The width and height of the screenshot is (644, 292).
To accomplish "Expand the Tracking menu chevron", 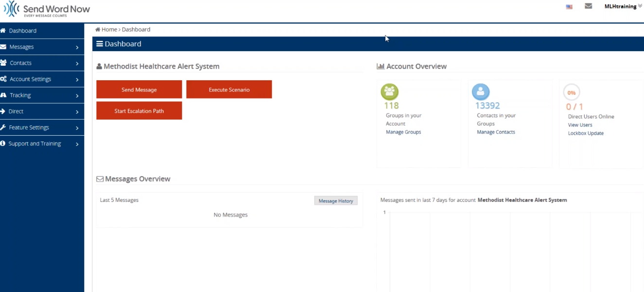I will point(77,95).
